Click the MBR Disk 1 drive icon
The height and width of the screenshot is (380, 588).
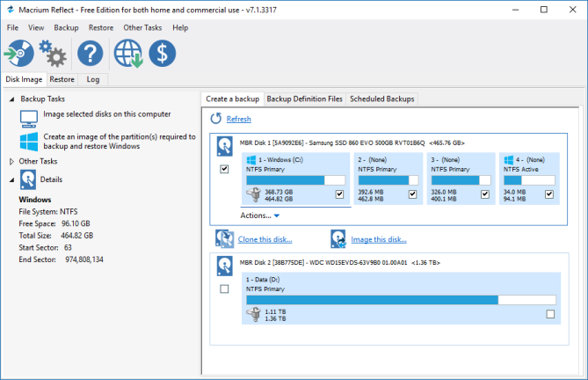225,146
